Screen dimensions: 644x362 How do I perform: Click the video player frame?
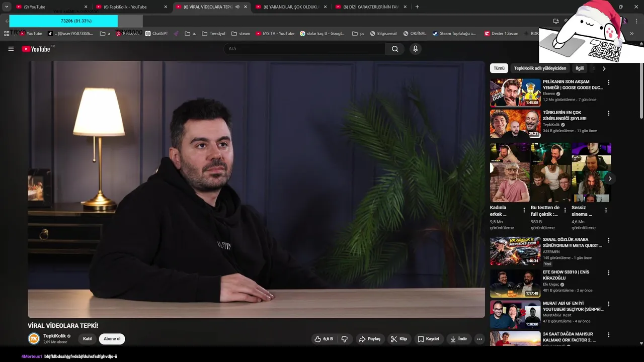coord(256,190)
